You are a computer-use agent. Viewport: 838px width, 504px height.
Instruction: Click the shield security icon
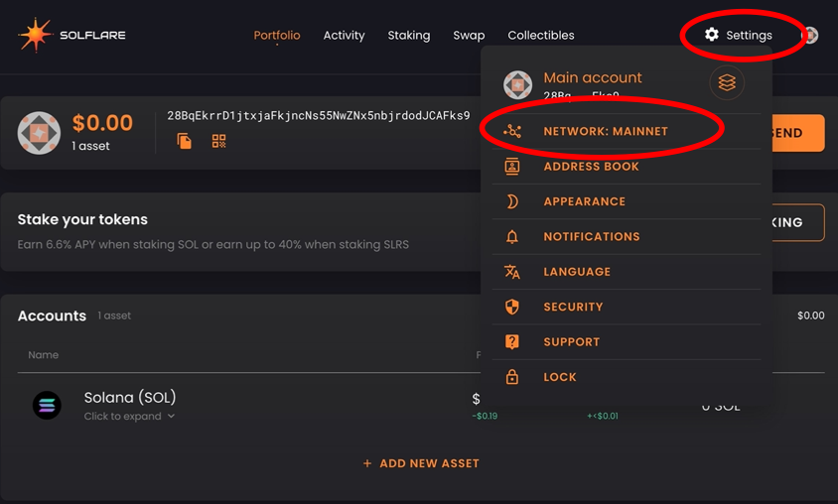tap(512, 307)
